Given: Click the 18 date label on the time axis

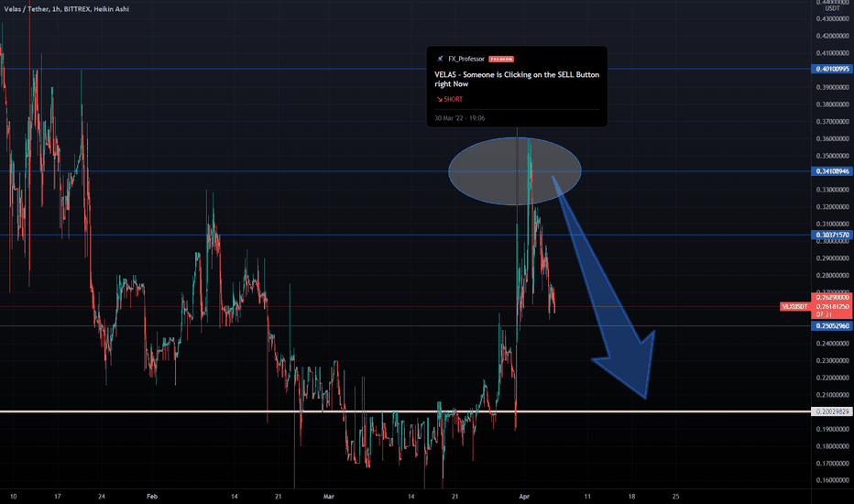Looking at the screenshot, I should (631, 497).
